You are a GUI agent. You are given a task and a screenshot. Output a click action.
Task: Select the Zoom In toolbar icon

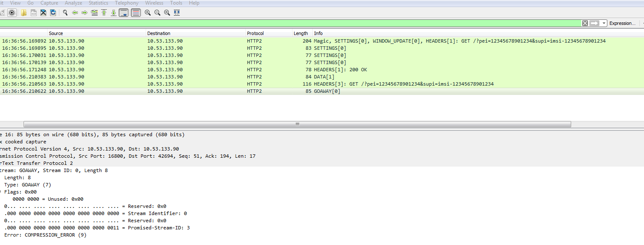tap(147, 12)
